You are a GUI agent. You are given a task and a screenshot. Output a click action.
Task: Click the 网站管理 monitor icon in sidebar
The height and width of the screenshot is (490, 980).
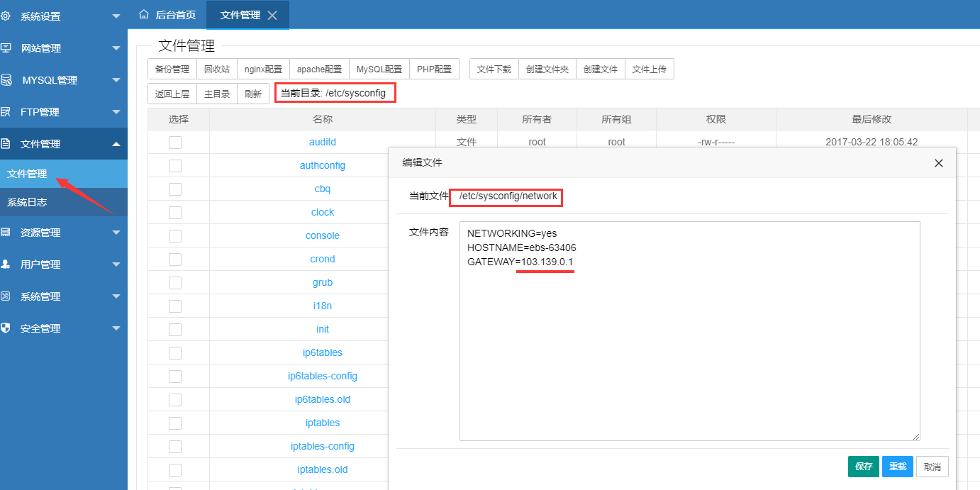(6, 48)
